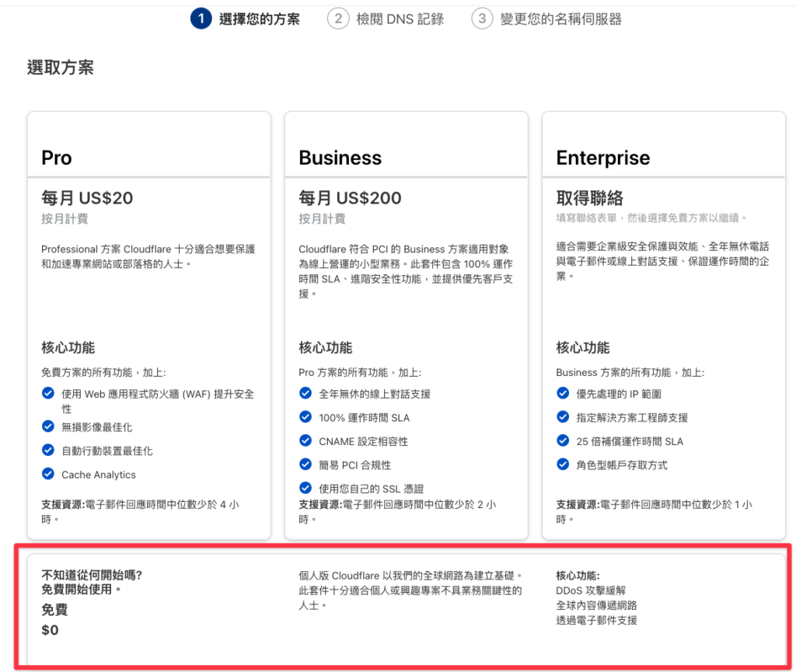Screen dimensions: 796x672
Task: Click 按月計費 under the Pro price
Action: (x=65, y=219)
